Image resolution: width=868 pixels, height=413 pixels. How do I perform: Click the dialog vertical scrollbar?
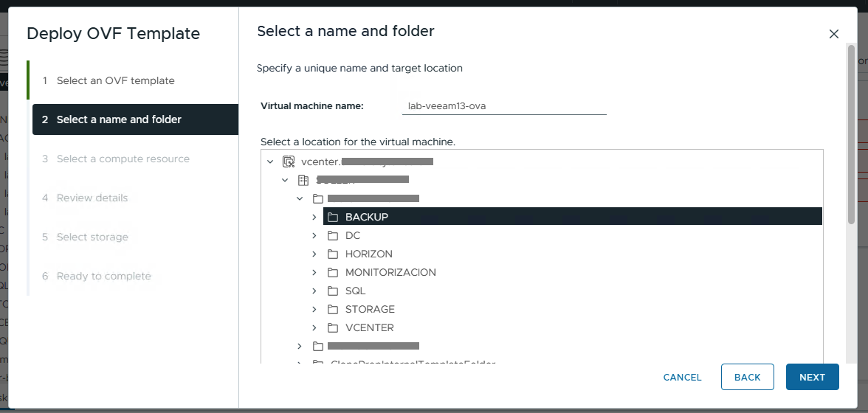click(x=851, y=136)
